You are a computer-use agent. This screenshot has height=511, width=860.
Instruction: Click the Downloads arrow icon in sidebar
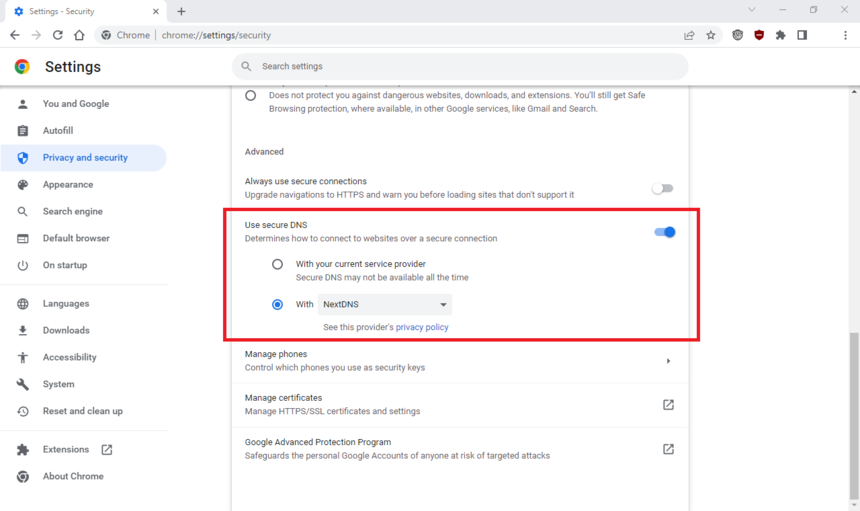click(22, 330)
